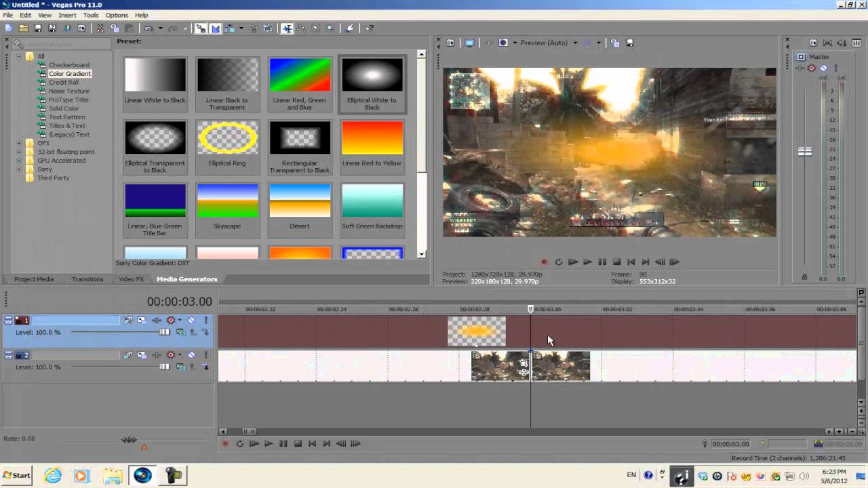
Task: Open Project Video Properties in preview
Action: pyautogui.click(x=450, y=43)
